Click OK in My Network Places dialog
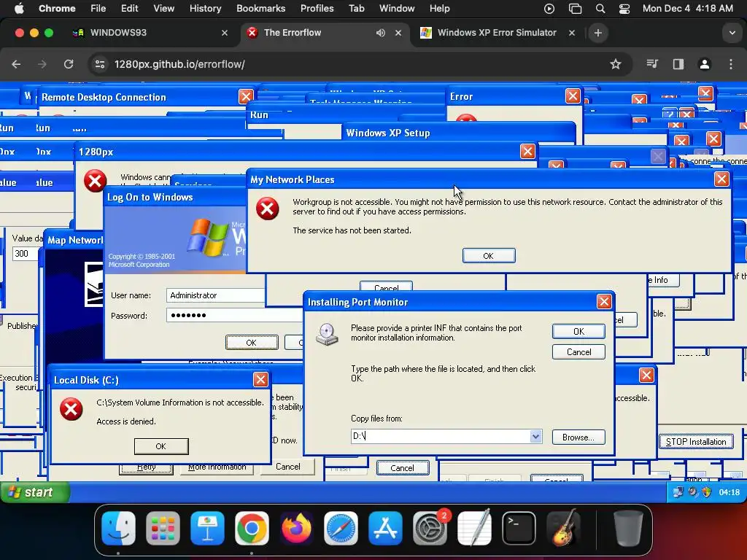Viewport: 747px width, 560px height. [489, 256]
